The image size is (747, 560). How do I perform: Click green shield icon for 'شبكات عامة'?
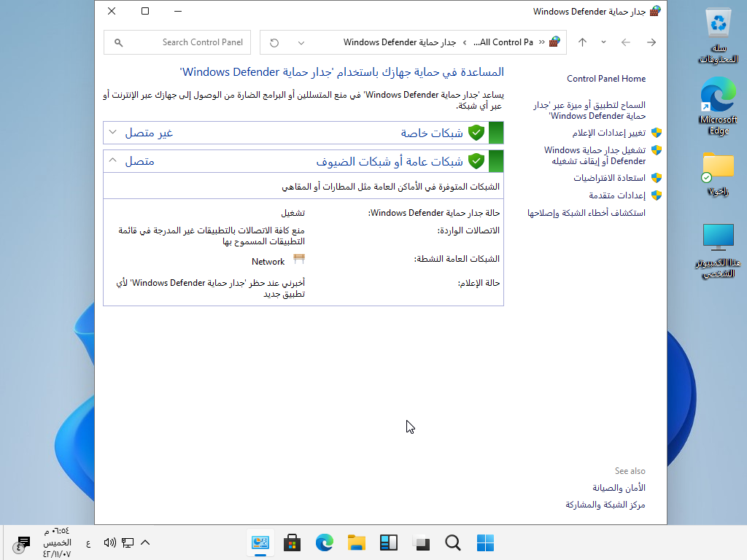coord(476,161)
